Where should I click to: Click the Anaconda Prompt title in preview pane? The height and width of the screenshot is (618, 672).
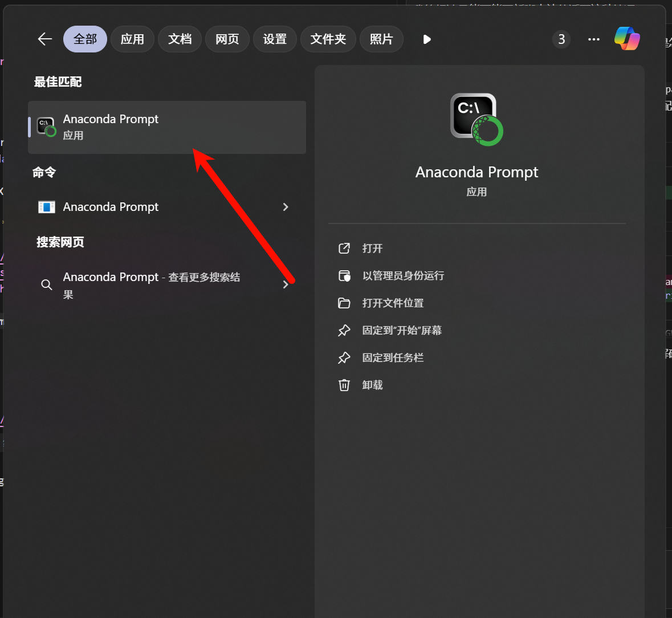point(476,172)
